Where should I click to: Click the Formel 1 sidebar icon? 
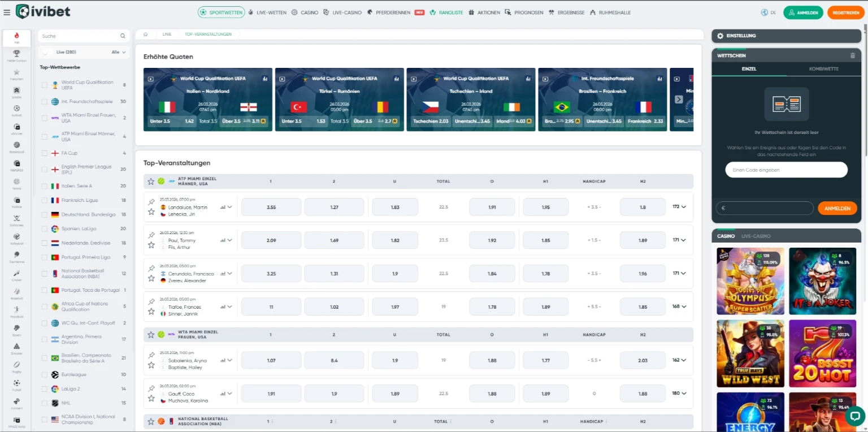pos(16,401)
